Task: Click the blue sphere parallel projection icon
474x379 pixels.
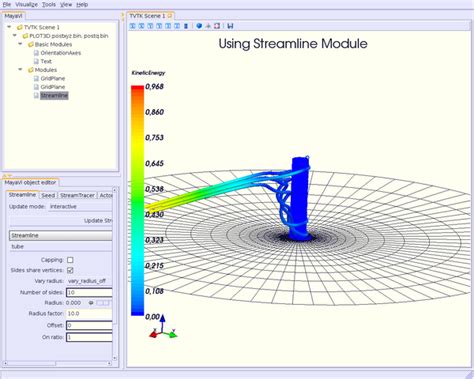Action: [199, 26]
